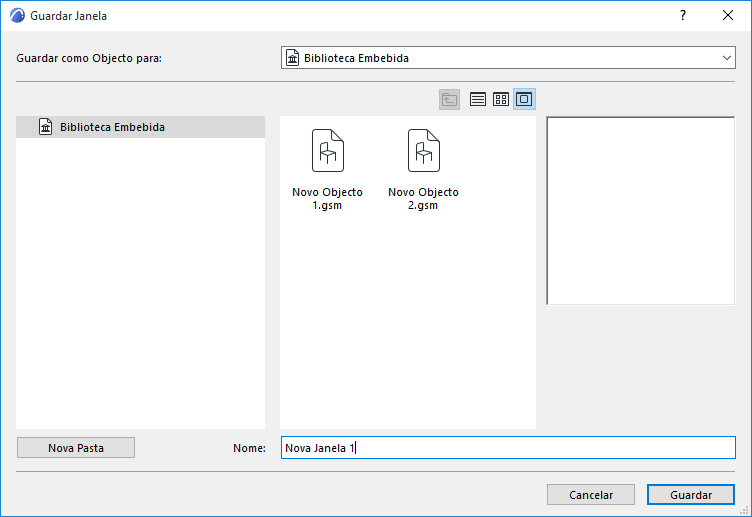Select Novo Objecto 2.gsm file
The image size is (752, 517).
[423, 170]
